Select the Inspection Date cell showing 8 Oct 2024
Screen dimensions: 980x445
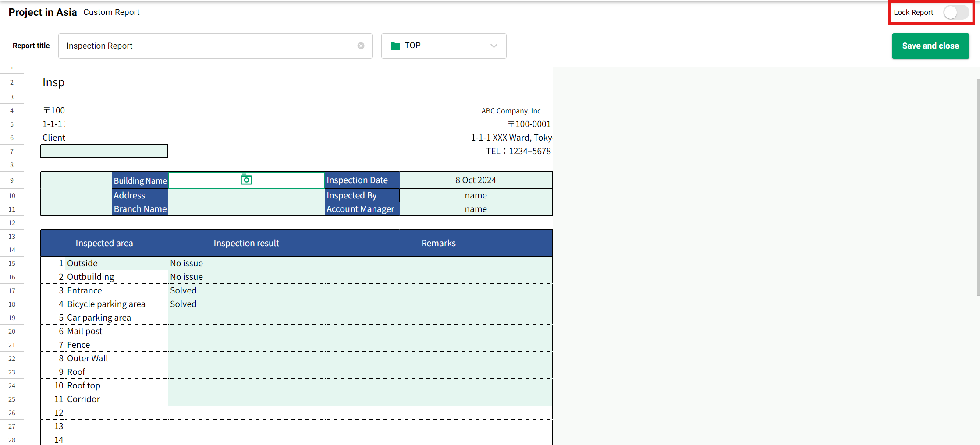(x=476, y=180)
